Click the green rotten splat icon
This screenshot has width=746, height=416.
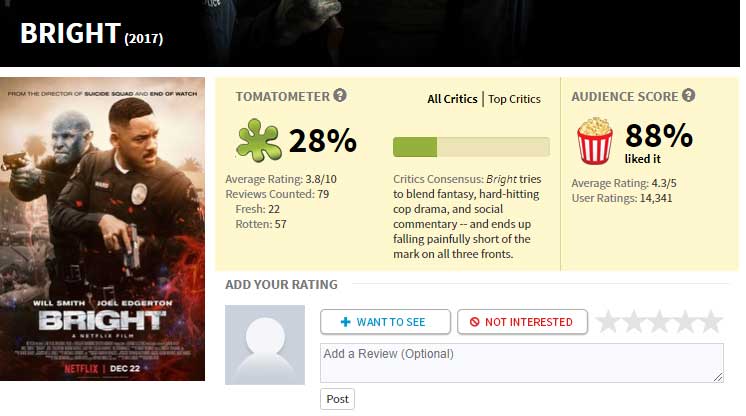(x=258, y=140)
